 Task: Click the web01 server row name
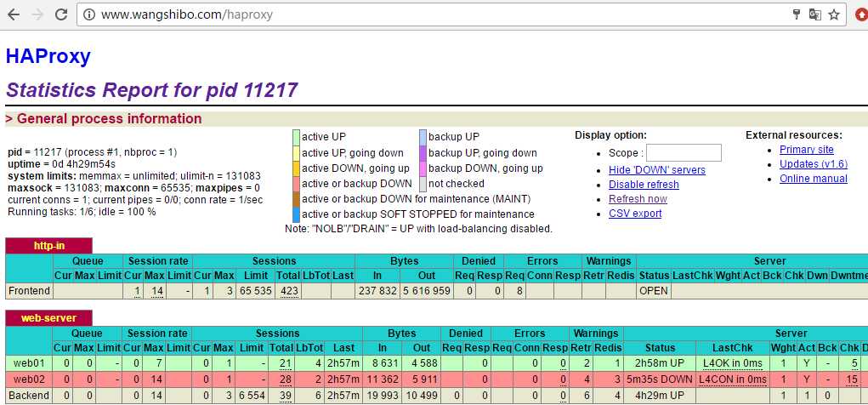29,363
